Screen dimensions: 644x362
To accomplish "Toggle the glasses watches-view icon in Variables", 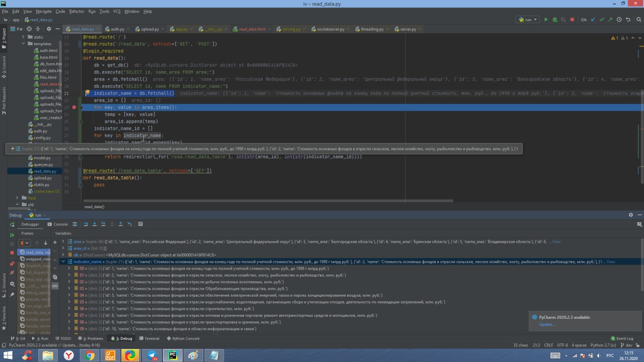I will (55, 286).
